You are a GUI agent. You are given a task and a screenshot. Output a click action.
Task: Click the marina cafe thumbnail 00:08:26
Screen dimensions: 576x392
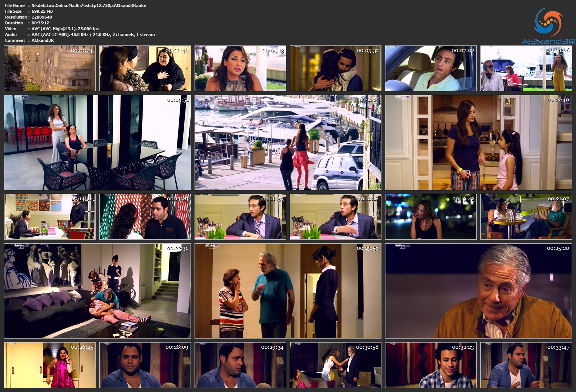pyautogui.click(x=526, y=68)
